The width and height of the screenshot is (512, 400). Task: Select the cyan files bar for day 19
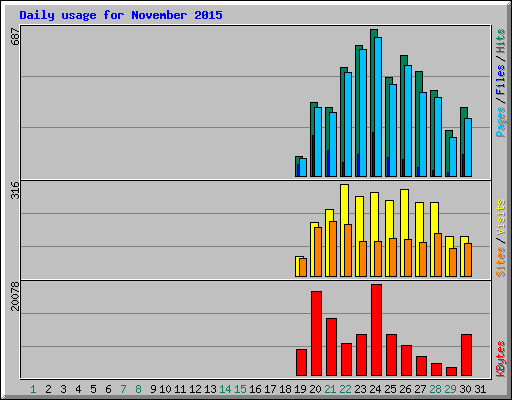[303, 167]
